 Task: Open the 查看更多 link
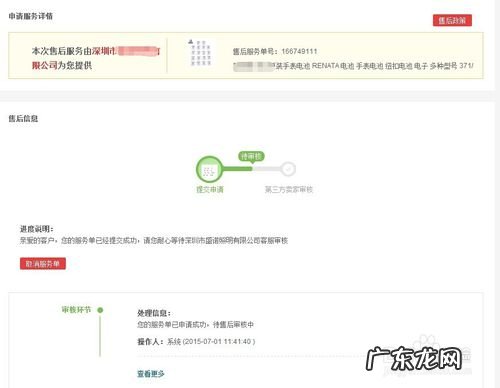[x=151, y=374]
